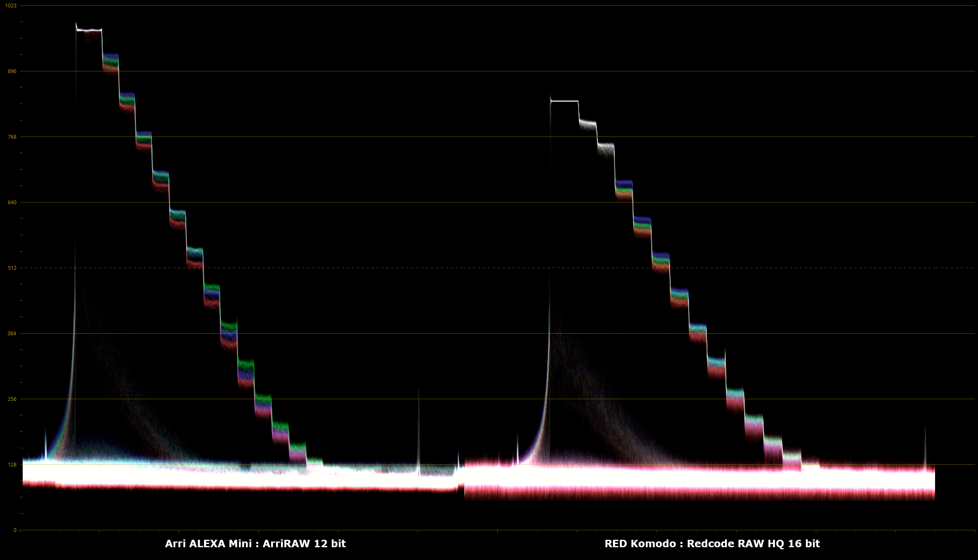Click the 128 scale label

[12, 465]
